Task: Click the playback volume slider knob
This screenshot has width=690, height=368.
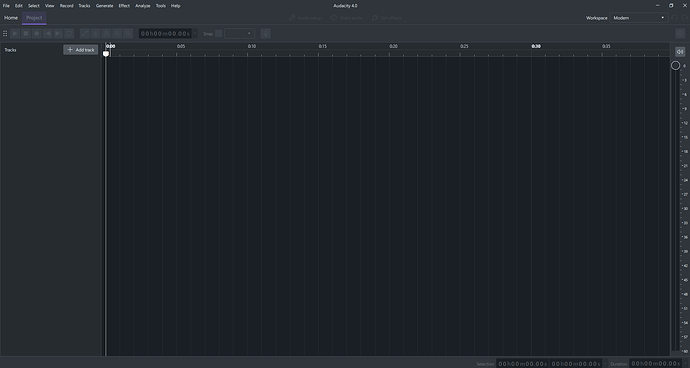Action: pyautogui.click(x=675, y=66)
